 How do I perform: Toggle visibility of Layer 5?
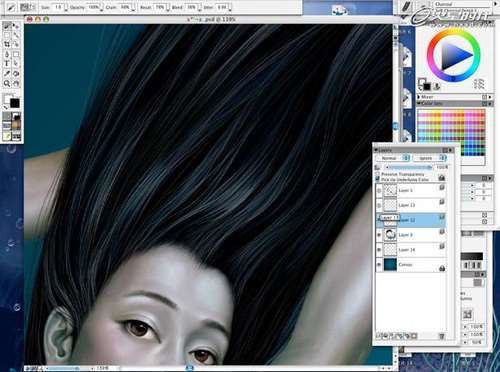click(x=379, y=190)
